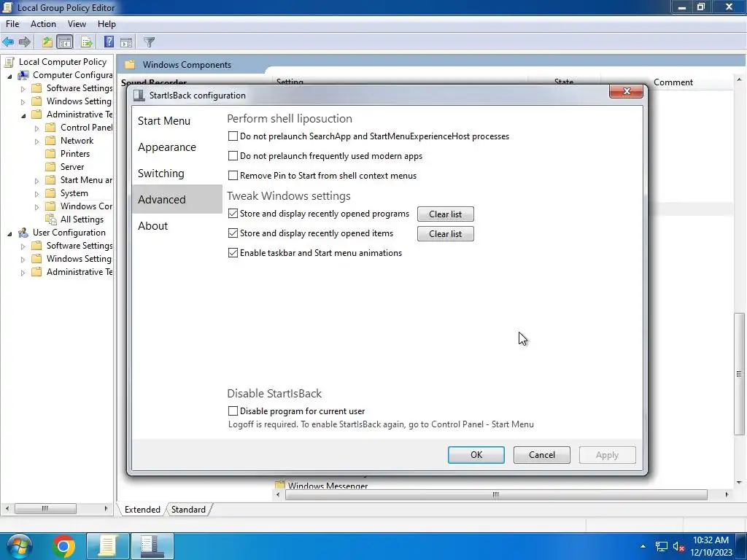The height and width of the screenshot is (560, 747).
Task: Show hidden tray icons arrow
Action: click(643, 546)
